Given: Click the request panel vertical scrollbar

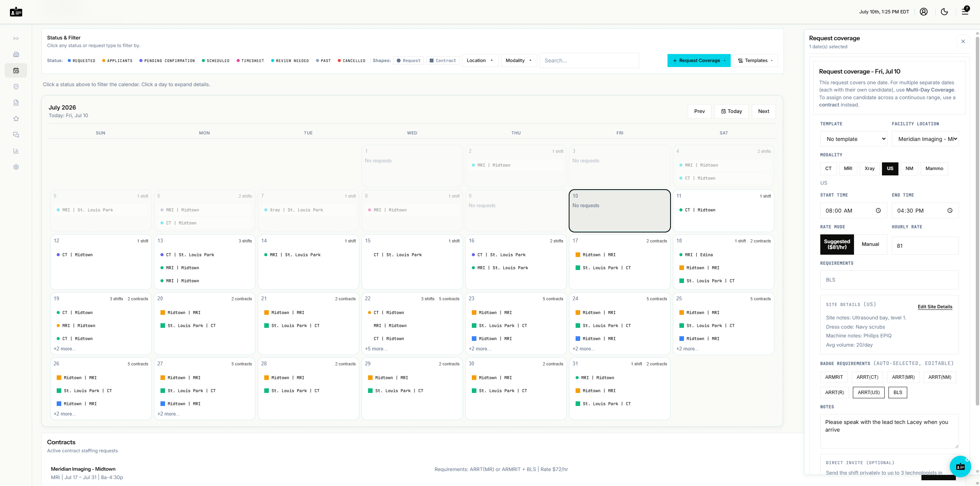Looking at the screenshot, I should [977, 220].
